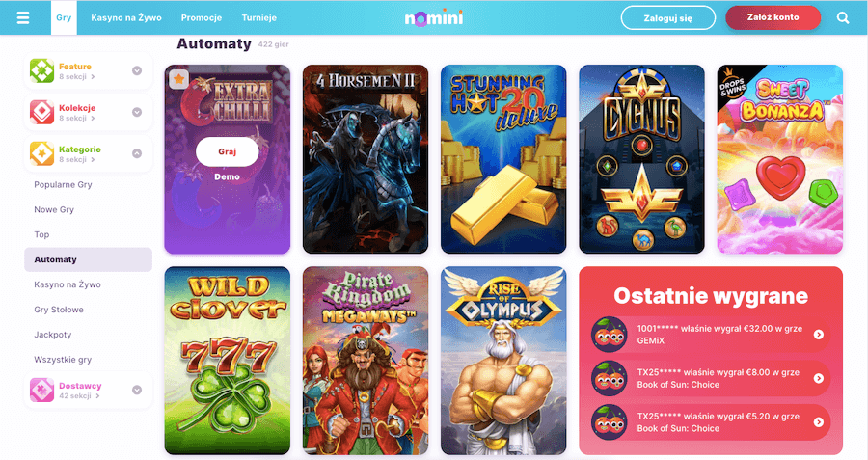Expand the Kolekcje section chevron
The image size is (868, 460).
(137, 113)
